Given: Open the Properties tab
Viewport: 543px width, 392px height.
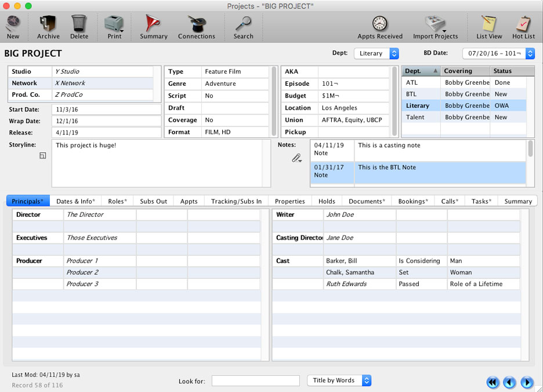Looking at the screenshot, I should click(x=290, y=201).
